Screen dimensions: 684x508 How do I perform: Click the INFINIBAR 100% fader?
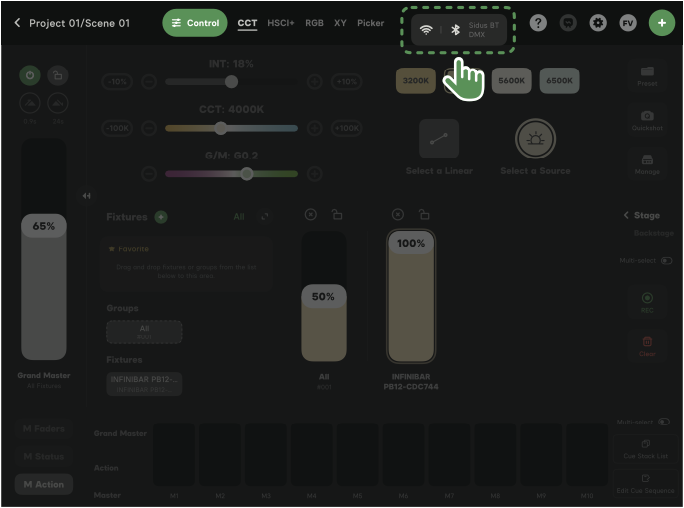(411, 297)
